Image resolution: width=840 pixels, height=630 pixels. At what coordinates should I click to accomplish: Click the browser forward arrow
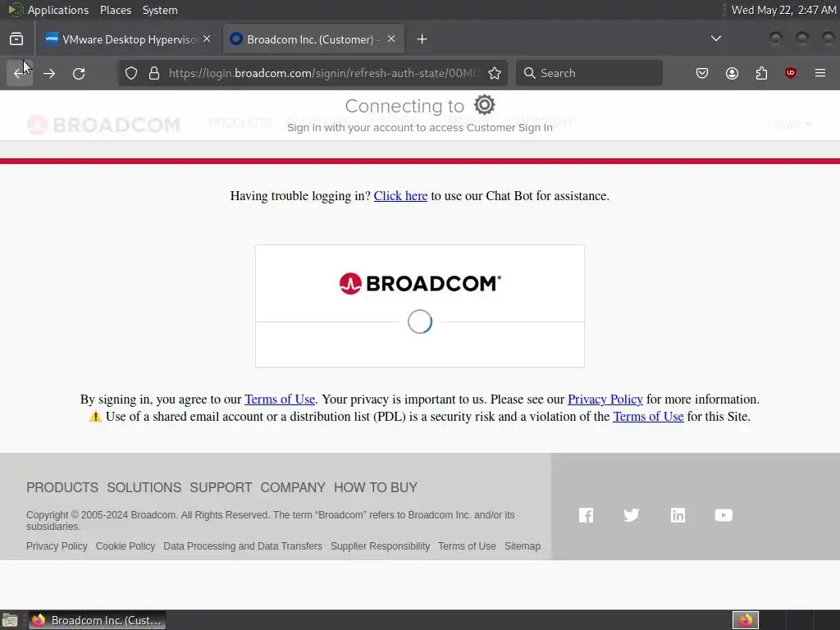pos(49,73)
